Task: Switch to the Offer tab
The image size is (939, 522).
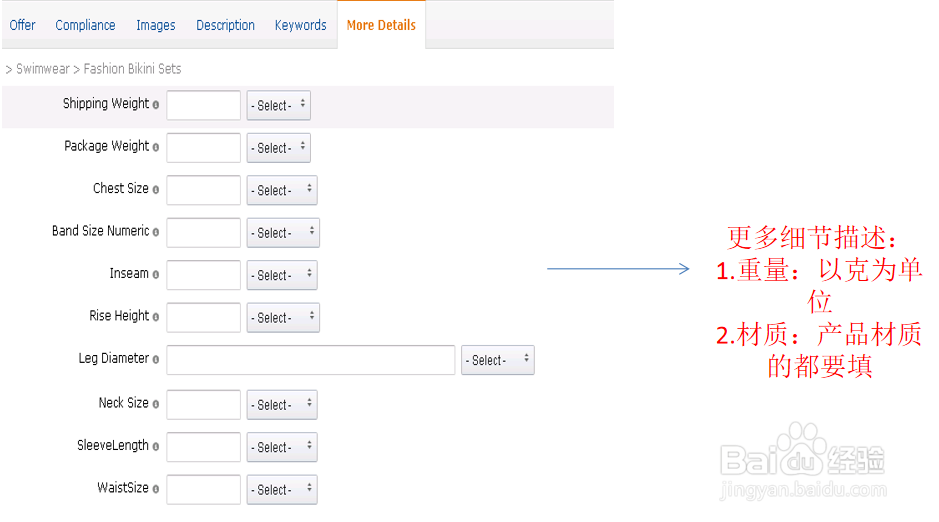Action: (x=22, y=25)
